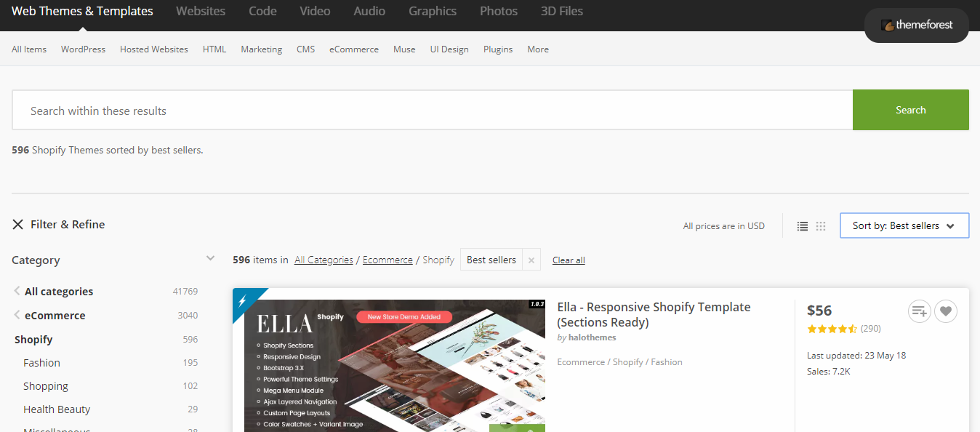Image resolution: width=980 pixels, height=432 pixels.
Task: Click the Ecommerce / Shopify / Fashion path
Action: point(619,362)
